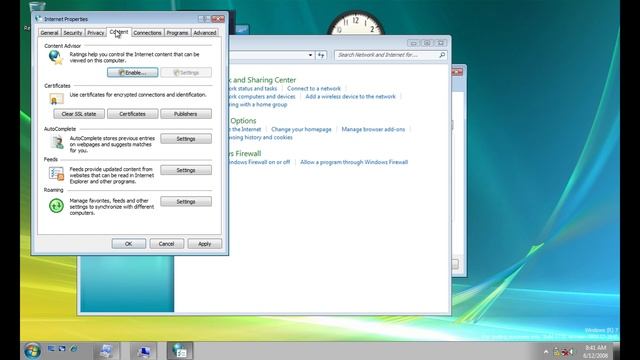Click the Internet Properties title bar icon
The image size is (640, 360).
(x=38, y=19)
